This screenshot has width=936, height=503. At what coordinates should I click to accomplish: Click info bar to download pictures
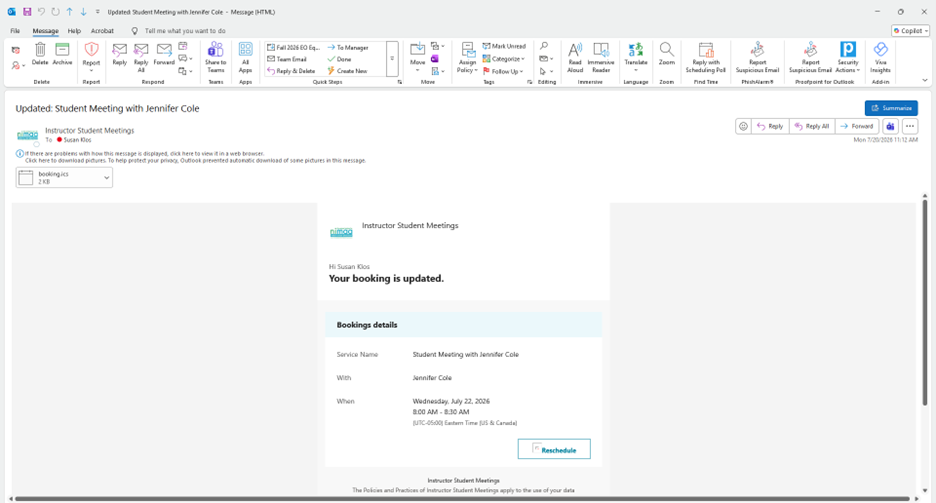point(195,161)
